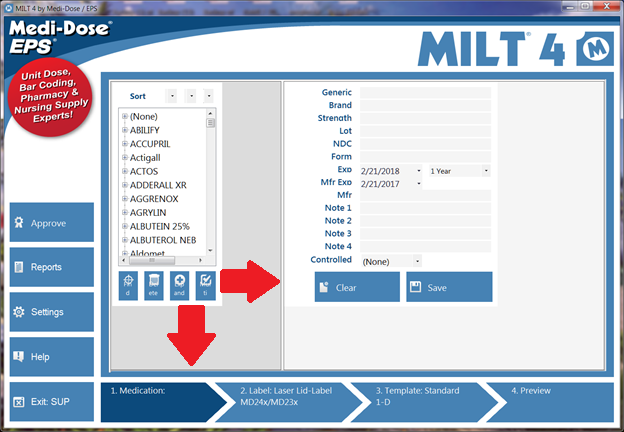Click the medication list scroll-down arrow
Image resolution: width=624 pixels, height=432 pixels.
[x=211, y=251]
